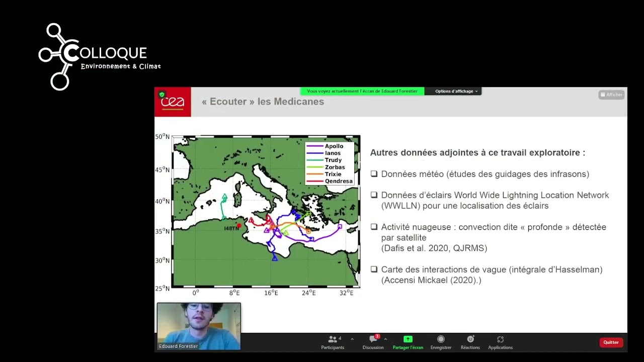Open the Applications panel

[x=500, y=342]
